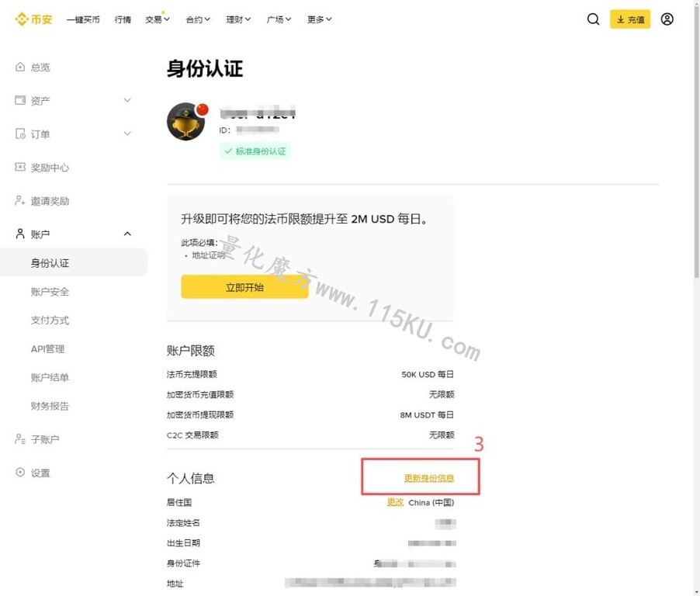Open 账户结单 in sidebar
This screenshot has height=596, width=700.
pos(50,377)
